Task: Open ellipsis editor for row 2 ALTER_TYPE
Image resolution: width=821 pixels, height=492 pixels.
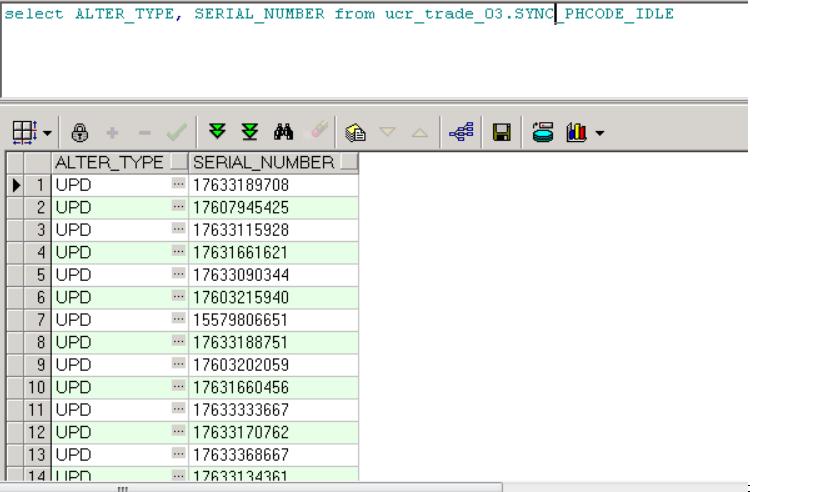Action: [179, 206]
